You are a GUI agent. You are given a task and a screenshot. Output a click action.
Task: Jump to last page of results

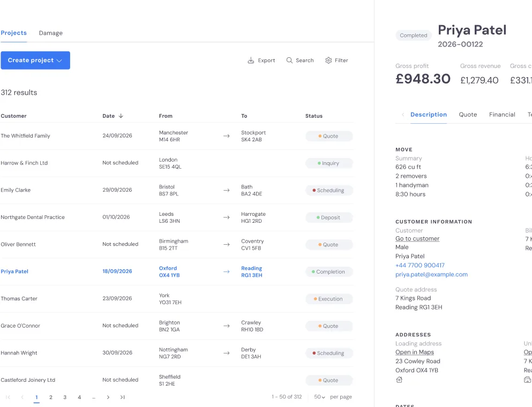coord(123,397)
